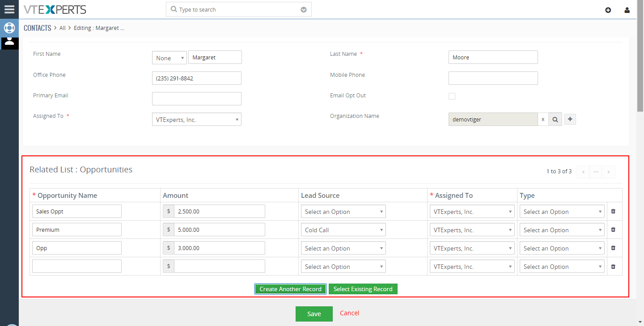644x326 pixels.
Task: Focus the empty Opportunity Name field
Action: pyautogui.click(x=77, y=266)
